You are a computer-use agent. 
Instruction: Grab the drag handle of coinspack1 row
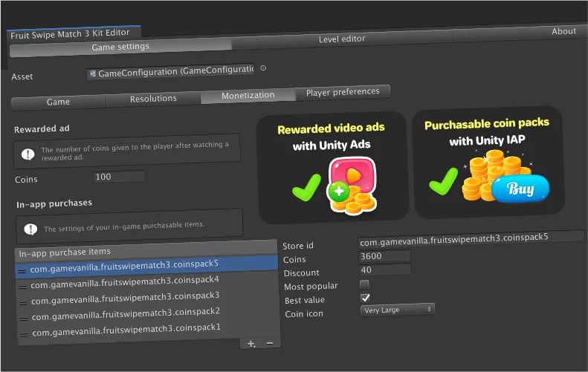(x=24, y=335)
